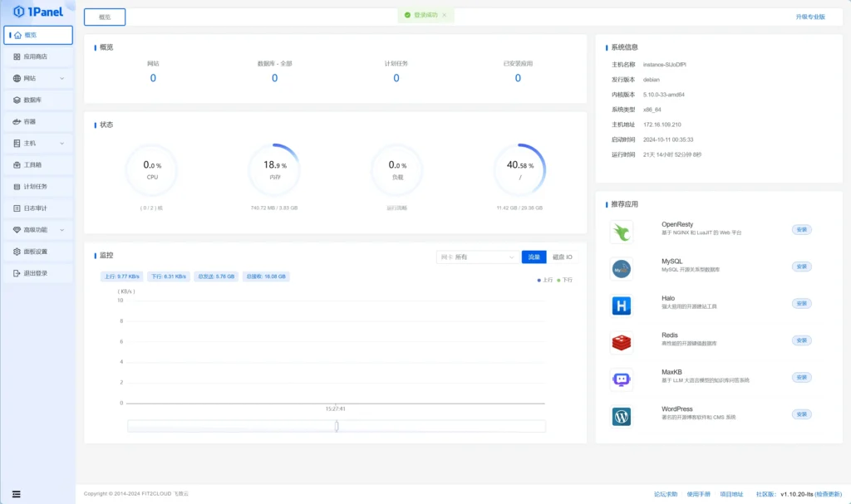Click the 内存 memory usage gauge
Screen dimensions: 851x504
point(274,170)
